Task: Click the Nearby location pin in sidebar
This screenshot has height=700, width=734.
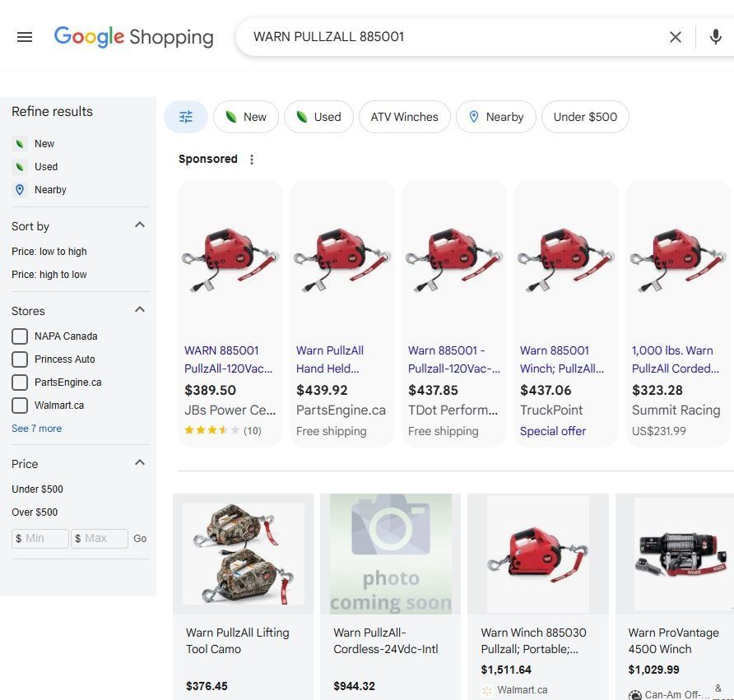Action: [20, 190]
